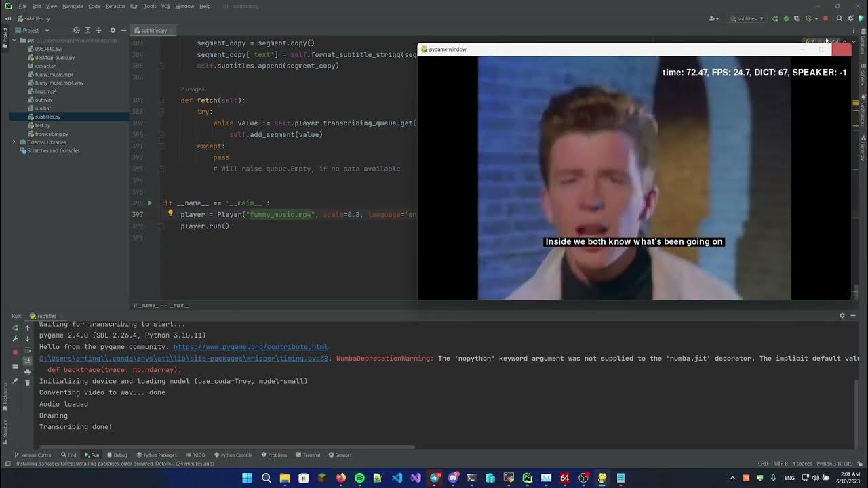This screenshot has width=868, height=488.
Task: Open the Tools menu
Action: click(x=150, y=6)
